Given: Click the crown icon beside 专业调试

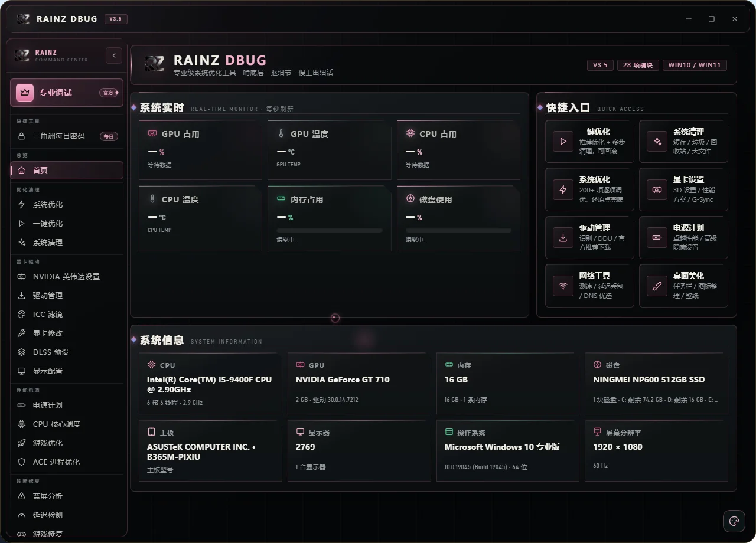Looking at the screenshot, I should [25, 93].
